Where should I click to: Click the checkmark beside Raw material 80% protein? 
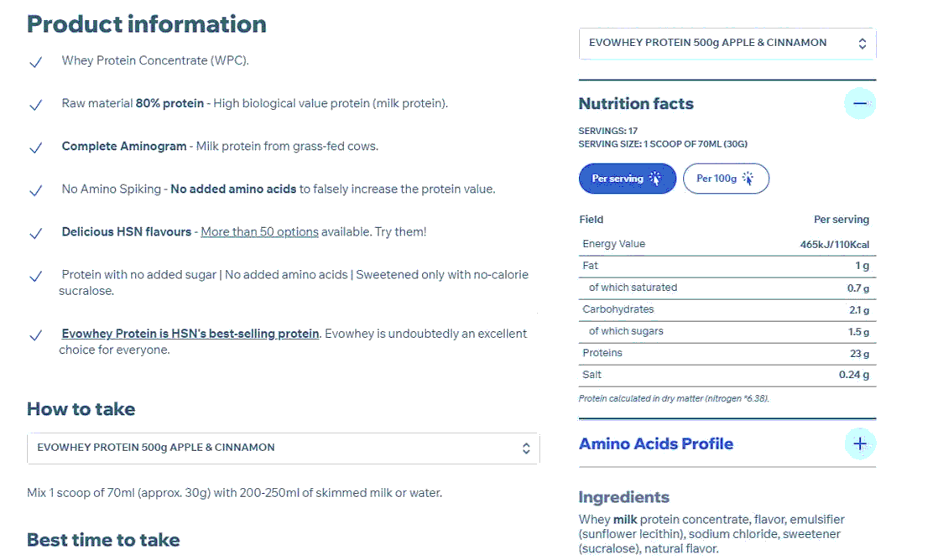35,105
